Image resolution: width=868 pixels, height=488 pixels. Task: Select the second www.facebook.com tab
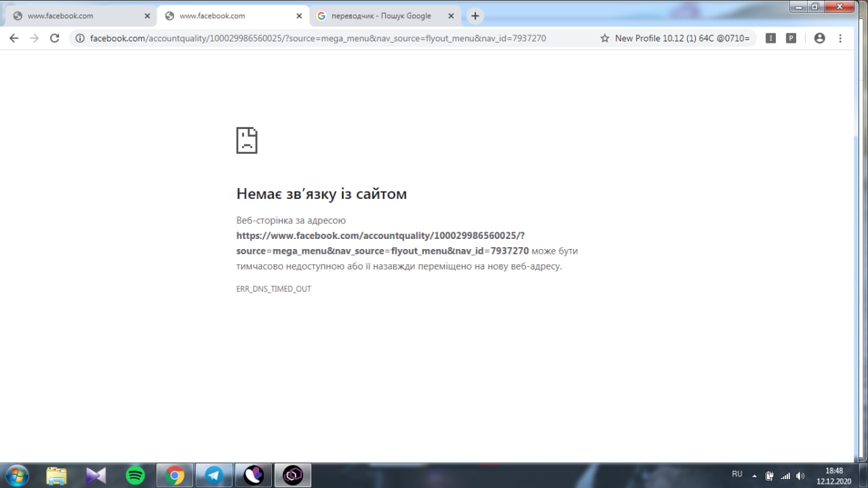click(232, 16)
